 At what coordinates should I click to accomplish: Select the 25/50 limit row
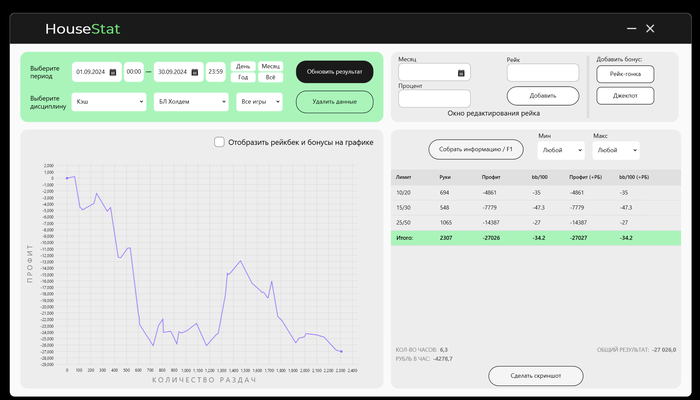click(x=536, y=222)
